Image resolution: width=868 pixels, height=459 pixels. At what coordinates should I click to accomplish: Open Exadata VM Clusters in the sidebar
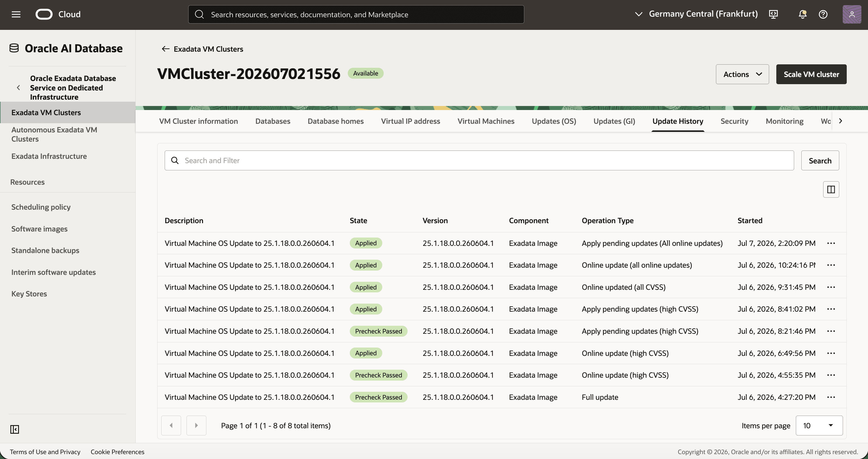click(x=68, y=113)
